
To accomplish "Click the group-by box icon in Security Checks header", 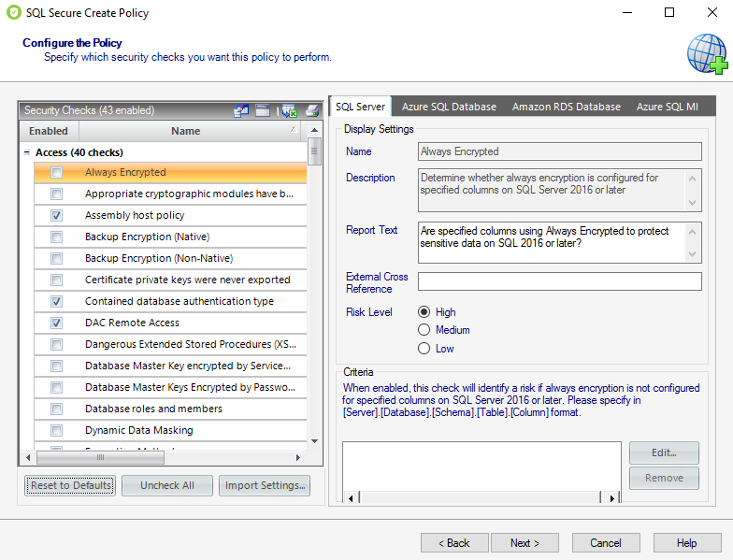I will coord(263,110).
